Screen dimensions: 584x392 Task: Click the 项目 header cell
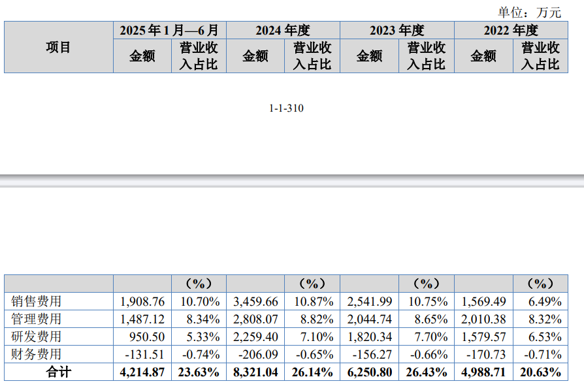58,47
